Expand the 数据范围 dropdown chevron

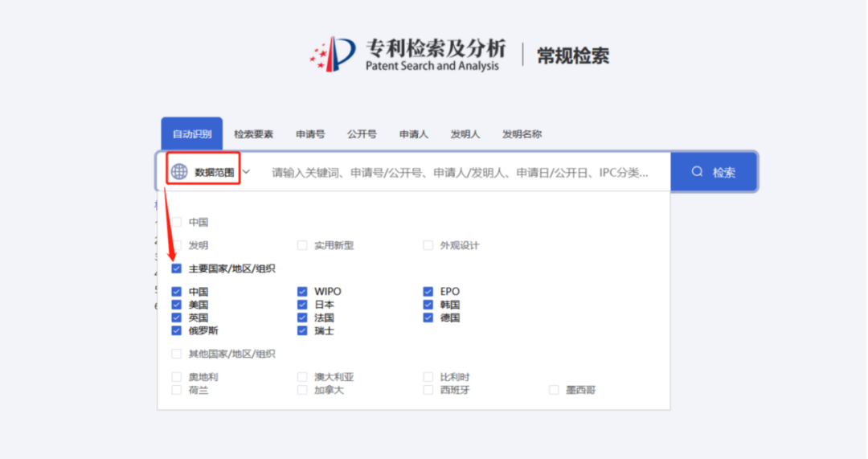(247, 171)
